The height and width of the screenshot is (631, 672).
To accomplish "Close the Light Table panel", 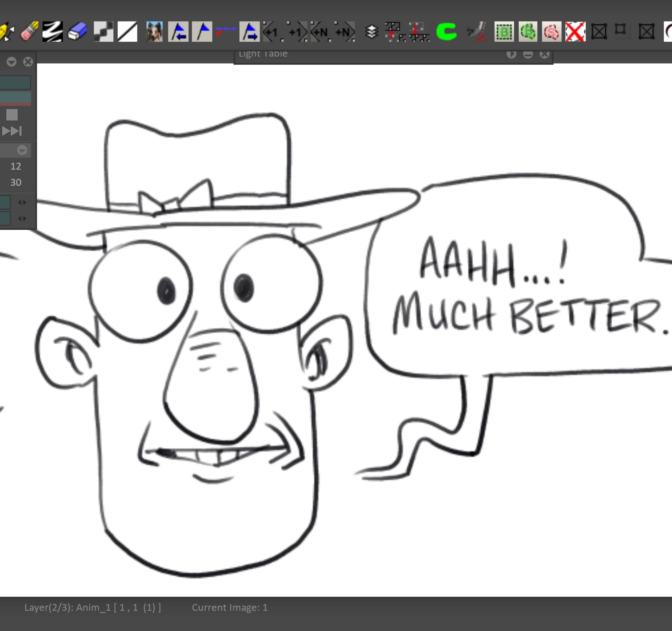I will (544, 54).
